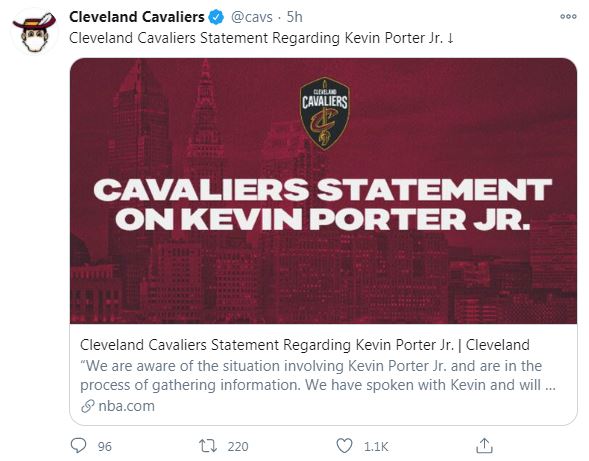Click the link chain icon beside nba.com

[87, 406]
